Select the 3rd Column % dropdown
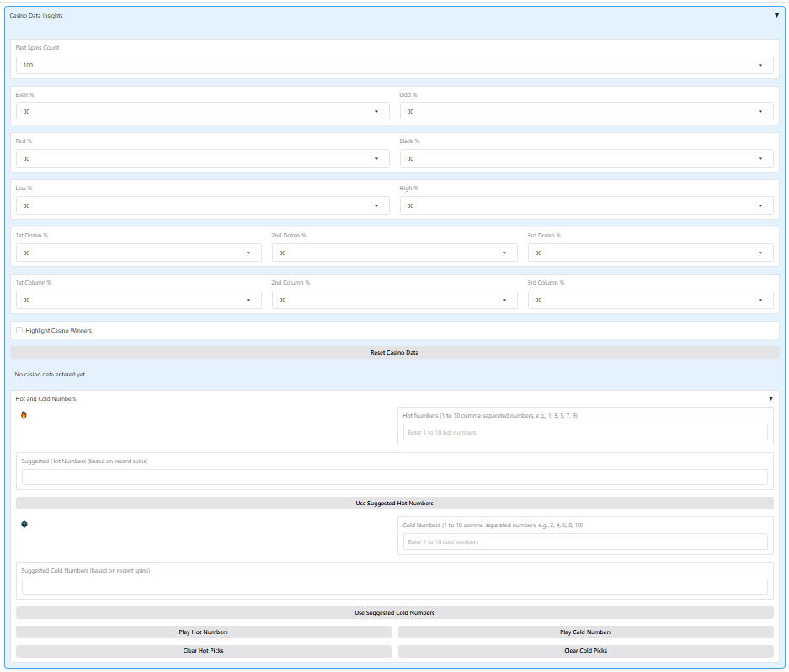This screenshot has width=789, height=672. (650, 300)
